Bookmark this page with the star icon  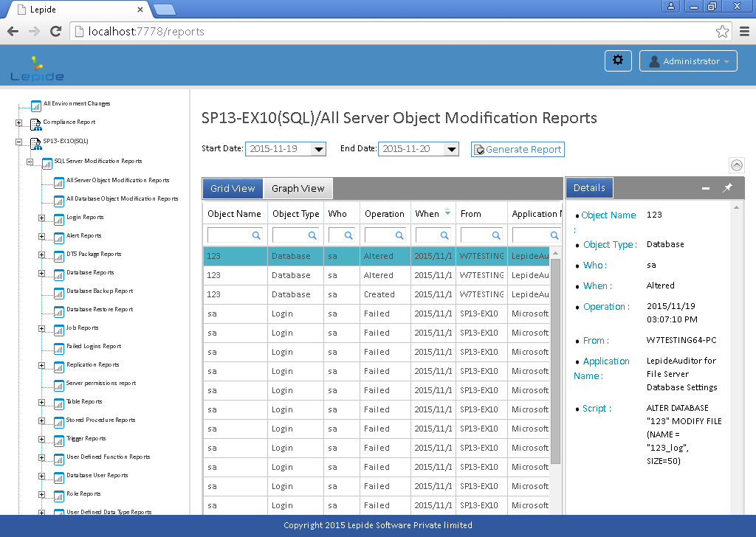pos(722,31)
